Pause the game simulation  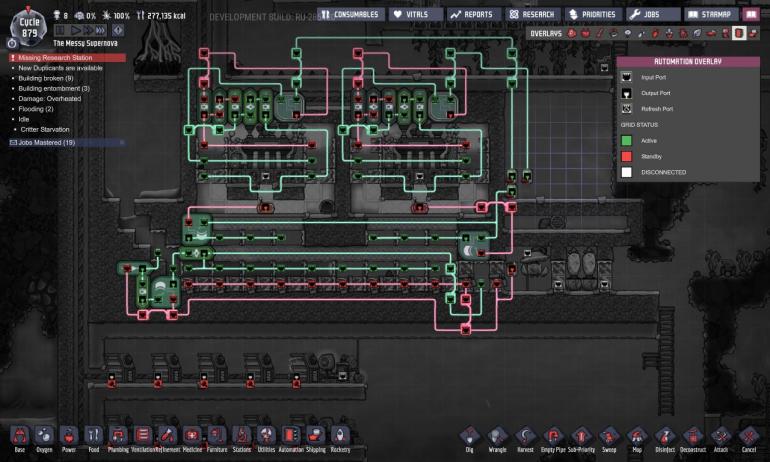point(60,30)
